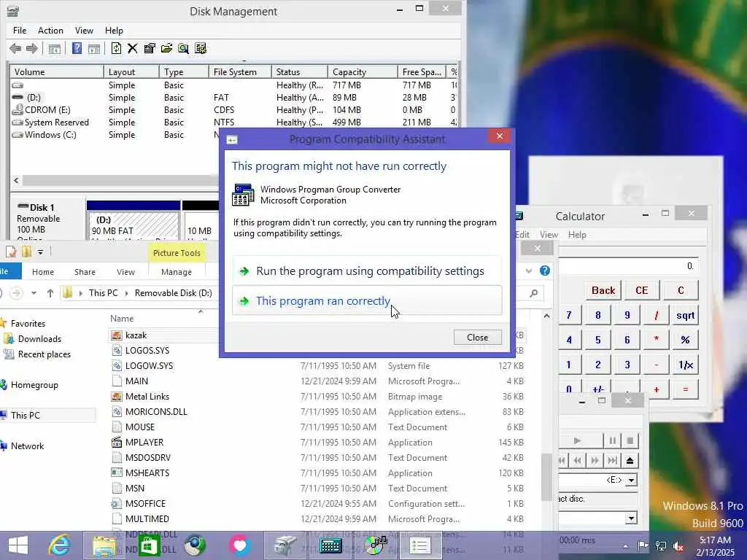Screen dimensions: 747x560
Task: Click the Up arrow in Explorer navigation bar
Action: (50, 293)
